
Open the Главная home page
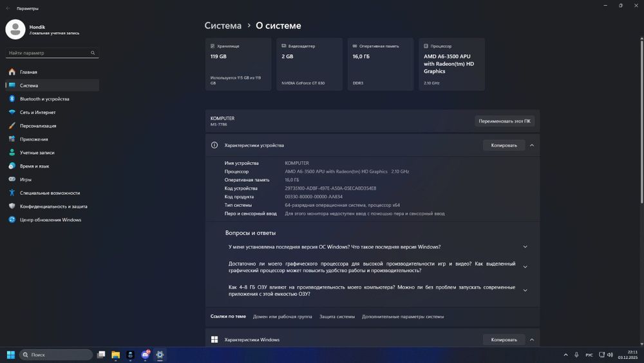pyautogui.click(x=52, y=72)
